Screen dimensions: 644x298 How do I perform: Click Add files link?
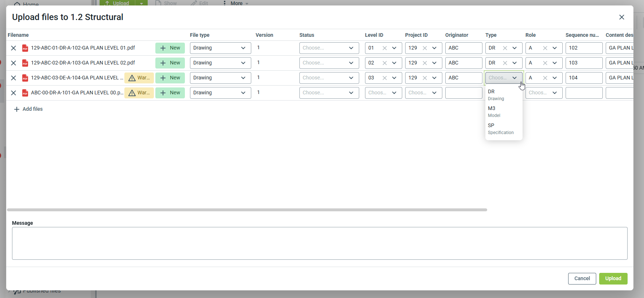pos(28,109)
